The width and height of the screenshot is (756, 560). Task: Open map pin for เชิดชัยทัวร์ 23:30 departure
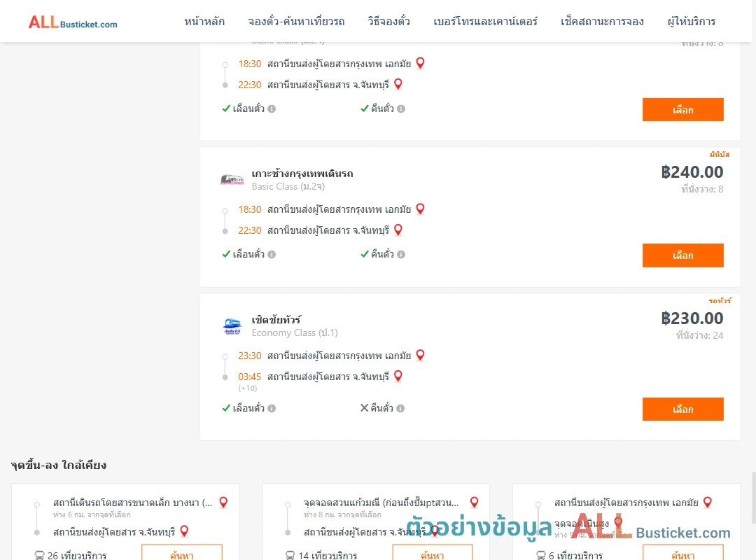click(421, 355)
